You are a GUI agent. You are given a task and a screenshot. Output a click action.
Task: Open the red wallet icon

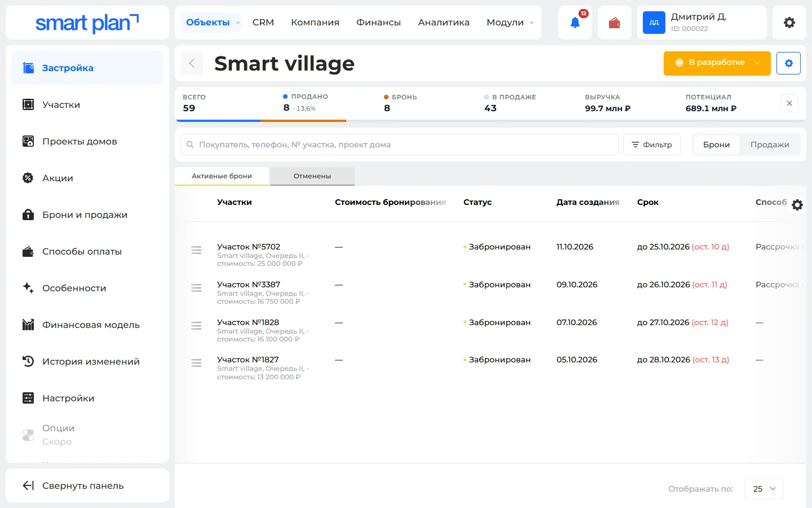click(615, 23)
